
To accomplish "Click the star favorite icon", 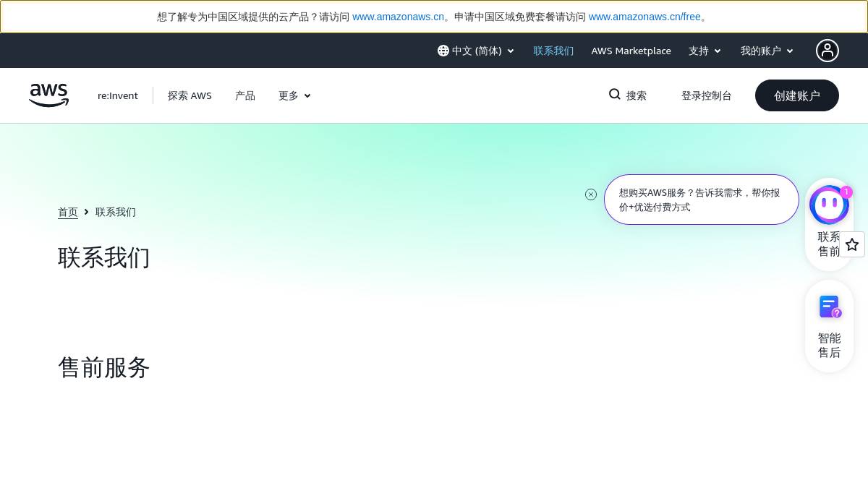I will coord(852,244).
